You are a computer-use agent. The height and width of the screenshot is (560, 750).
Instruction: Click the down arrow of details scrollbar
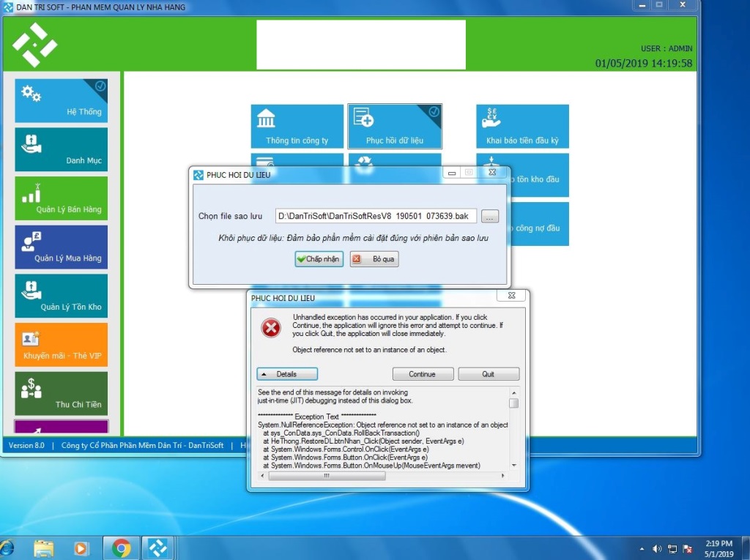coord(513,466)
